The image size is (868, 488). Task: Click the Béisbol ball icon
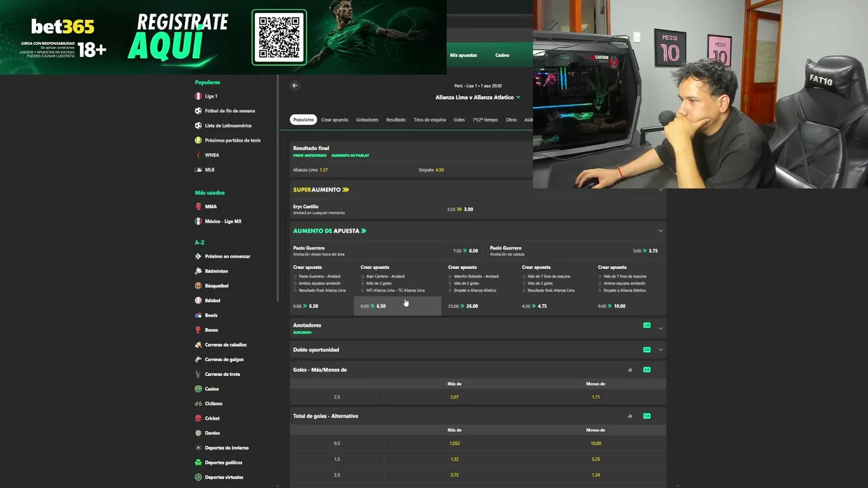198,300
